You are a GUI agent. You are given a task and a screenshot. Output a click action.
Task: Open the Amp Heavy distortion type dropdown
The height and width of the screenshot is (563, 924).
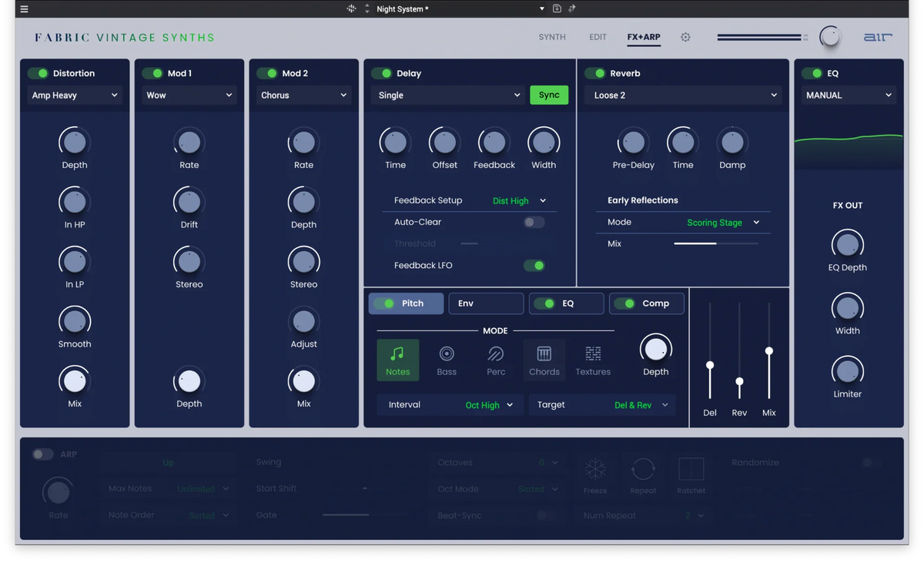(x=75, y=96)
